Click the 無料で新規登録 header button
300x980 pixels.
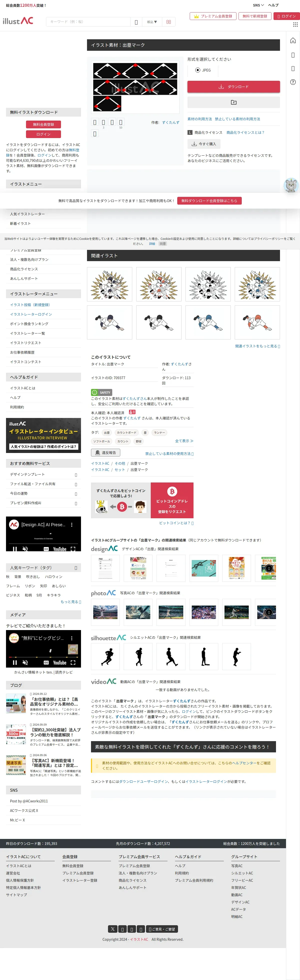coord(255,16)
